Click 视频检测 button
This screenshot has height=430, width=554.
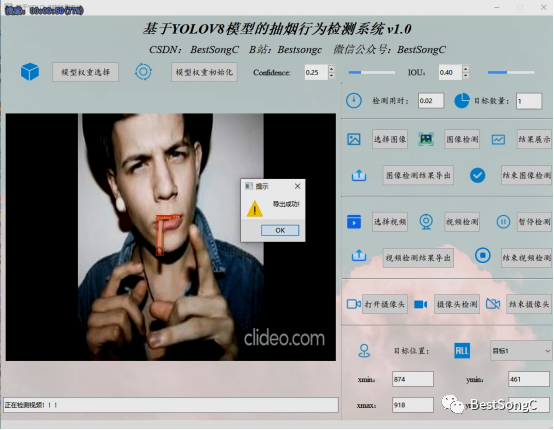[x=462, y=222]
